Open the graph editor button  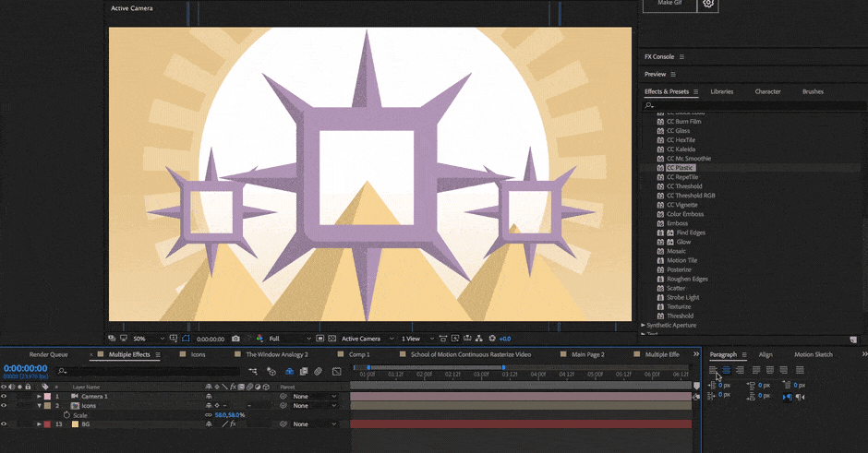[x=336, y=371]
